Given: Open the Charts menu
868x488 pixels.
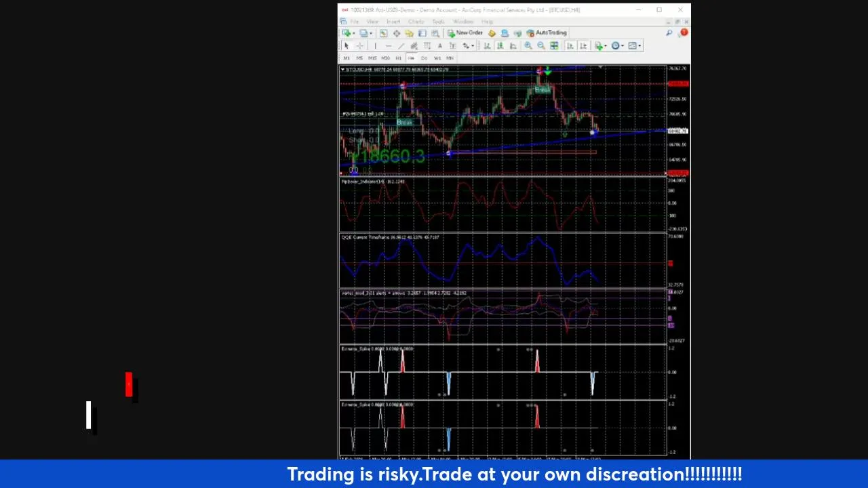Looking at the screenshot, I should click(x=416, y=22).
